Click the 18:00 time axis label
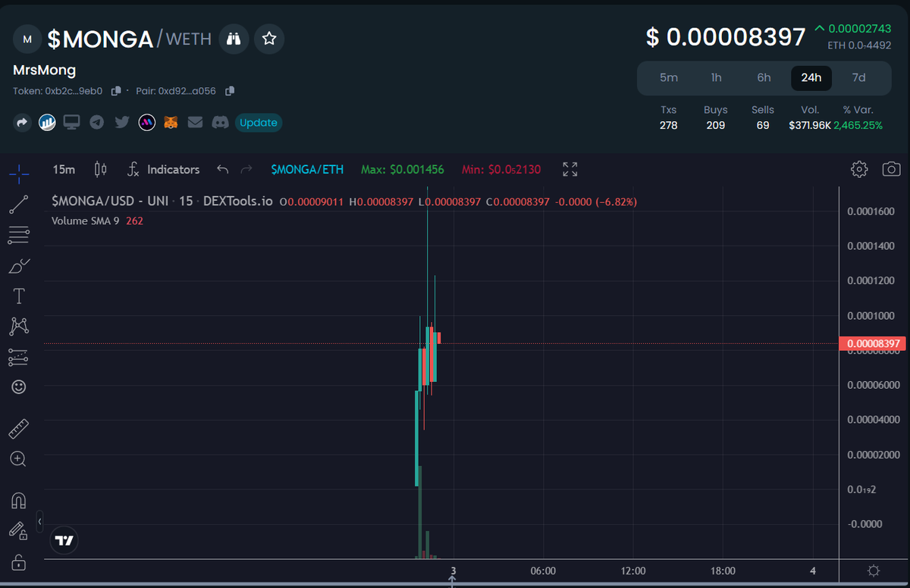 click(x=723, y=571)
